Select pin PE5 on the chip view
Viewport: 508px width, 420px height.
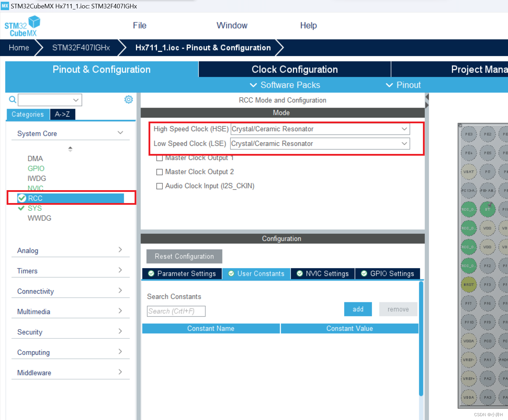pyautogui.click(x=487, y=153)
